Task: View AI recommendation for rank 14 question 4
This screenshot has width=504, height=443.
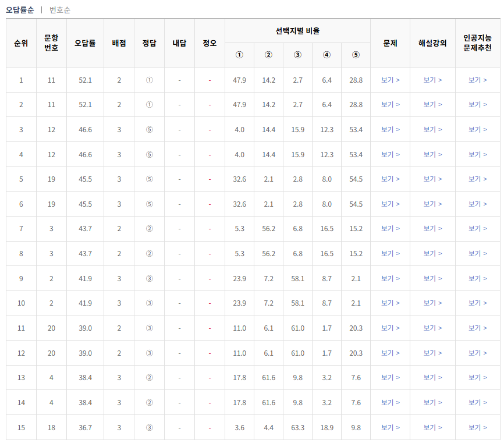Action: [478, 402]
